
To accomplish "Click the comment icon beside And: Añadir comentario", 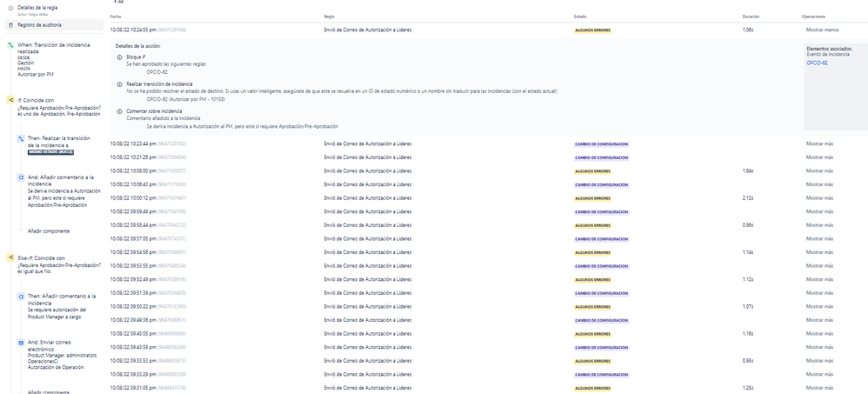I will 21,177.
